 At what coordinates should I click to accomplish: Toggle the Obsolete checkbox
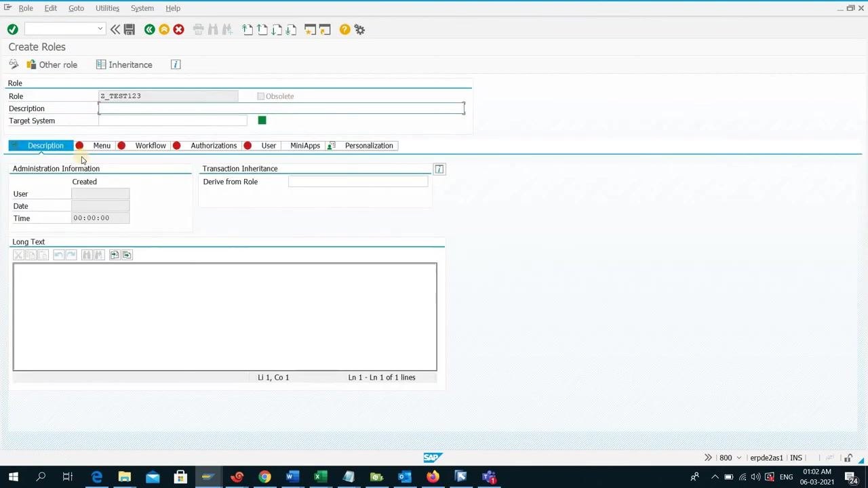[260, 96]
